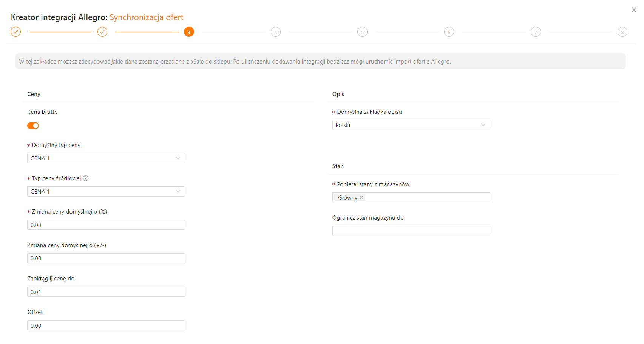Click the Zmiana ceny domyślnej o (%) field

point(106,225)
